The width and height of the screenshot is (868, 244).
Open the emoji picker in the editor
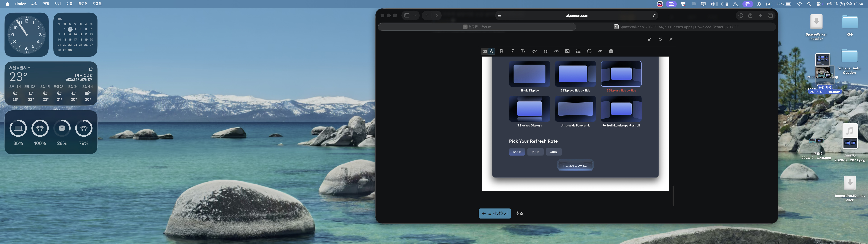tap(589, 51)
